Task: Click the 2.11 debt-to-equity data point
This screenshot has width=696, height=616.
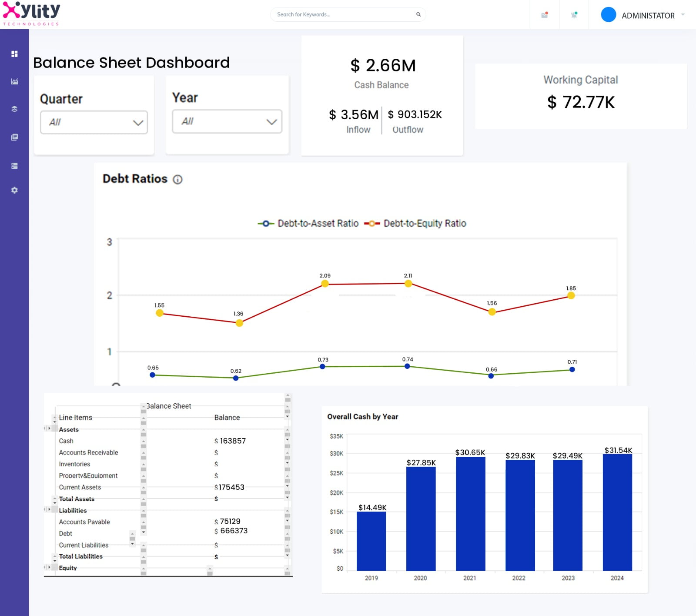Action: tap(408, 284)
